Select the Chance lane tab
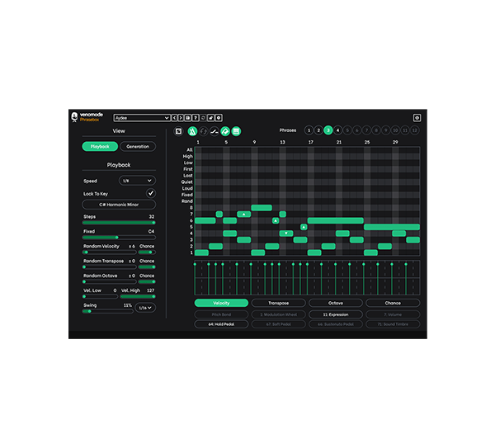 [393, 303]
